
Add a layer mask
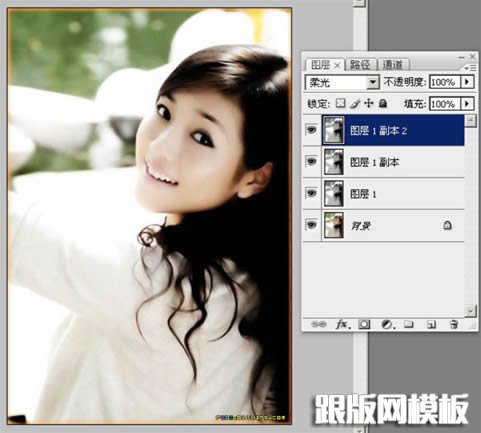click(x=364, y=324)
